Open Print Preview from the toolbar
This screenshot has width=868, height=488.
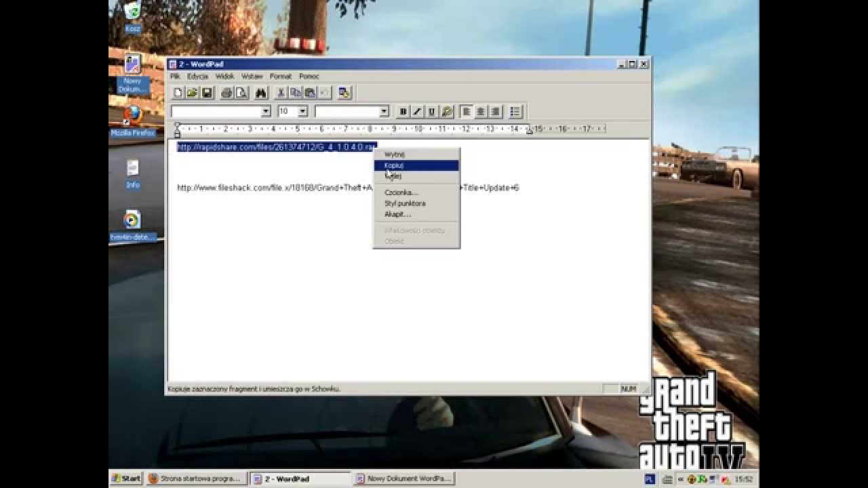click(241, 93)
